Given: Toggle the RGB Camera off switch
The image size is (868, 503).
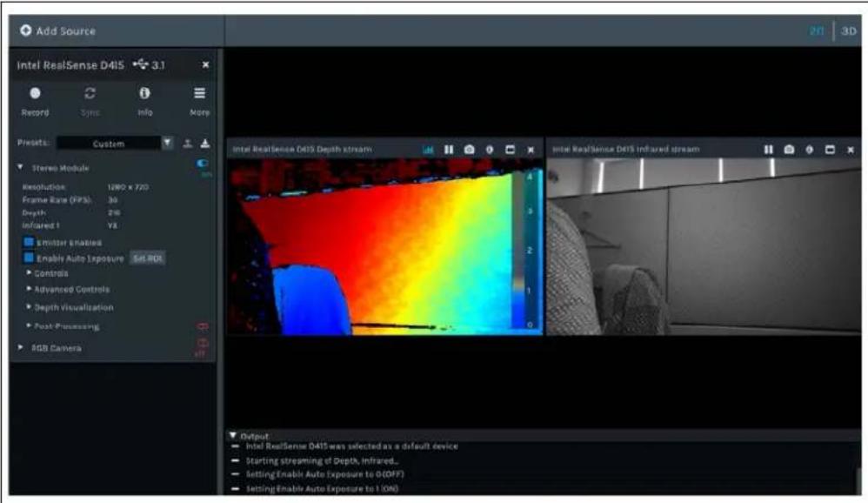Looking at the screenshot, I should point(202,344).
